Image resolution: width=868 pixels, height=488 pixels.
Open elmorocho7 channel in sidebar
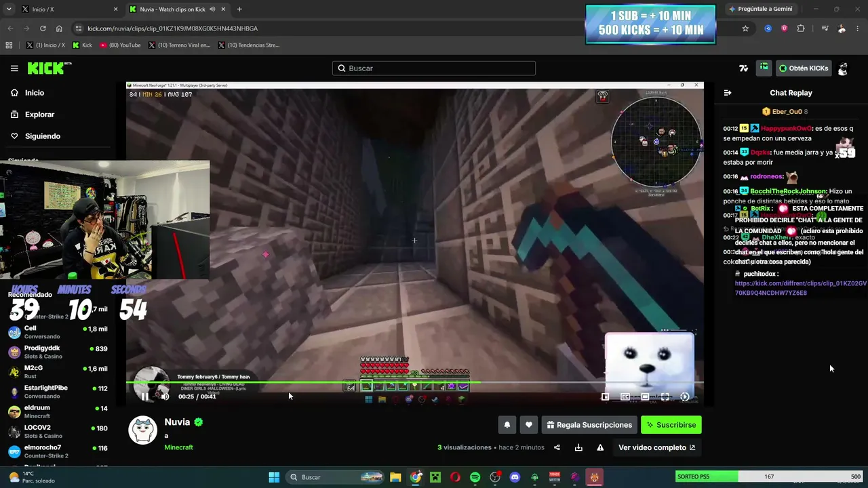[x=58, y=451]
